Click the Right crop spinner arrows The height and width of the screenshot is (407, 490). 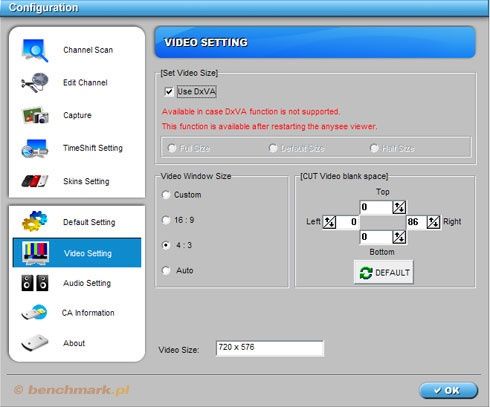[x=433, y=222]
